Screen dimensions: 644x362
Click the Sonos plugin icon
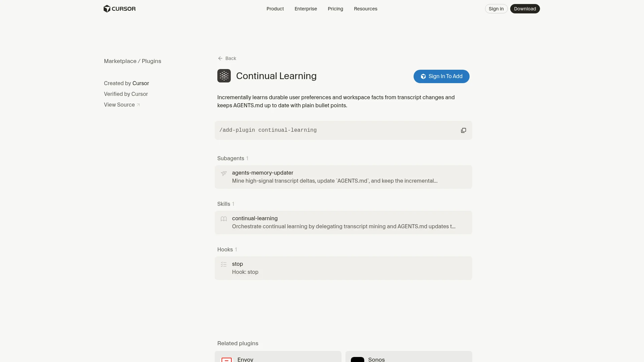pyautogui.click(x=358, y=359)
